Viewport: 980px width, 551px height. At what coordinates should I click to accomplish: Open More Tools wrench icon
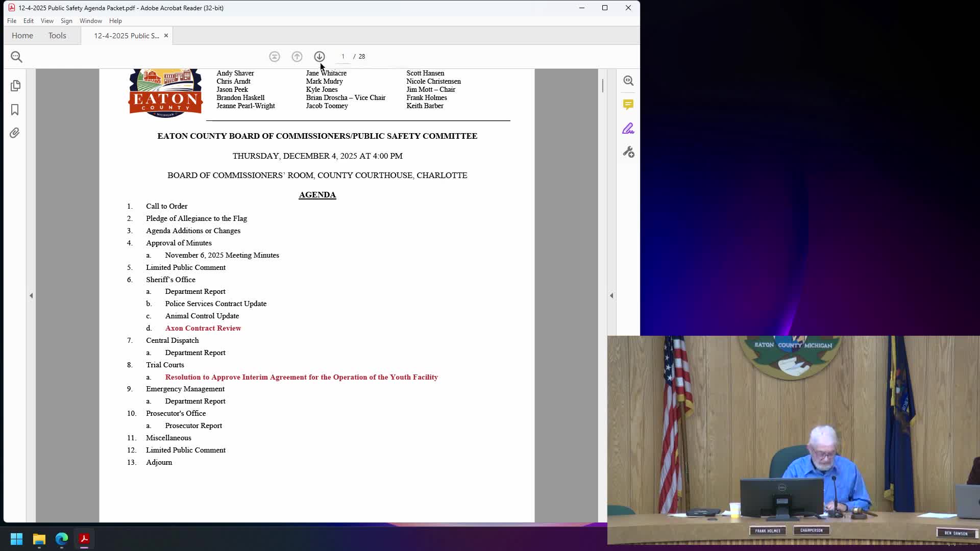pos(628,152)
